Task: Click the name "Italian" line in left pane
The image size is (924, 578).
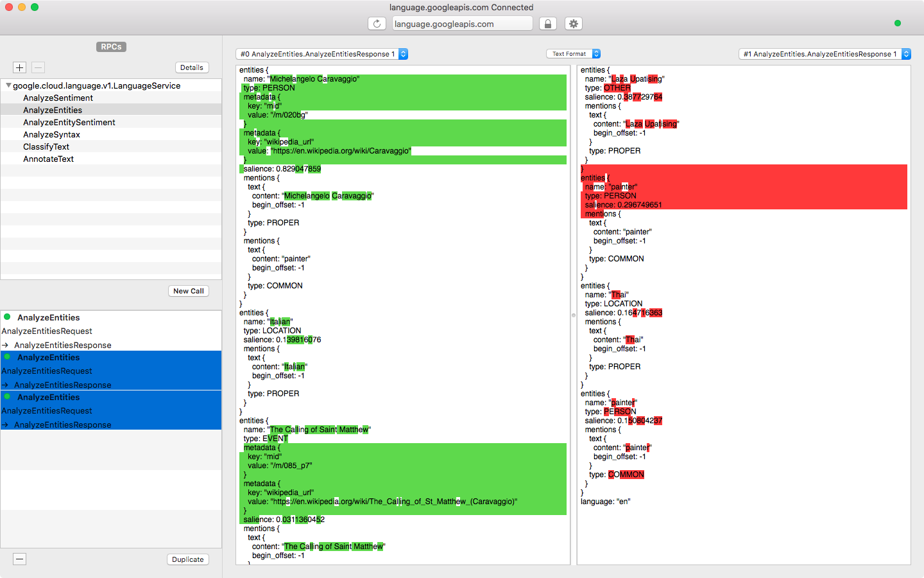Action: (268, 322)
